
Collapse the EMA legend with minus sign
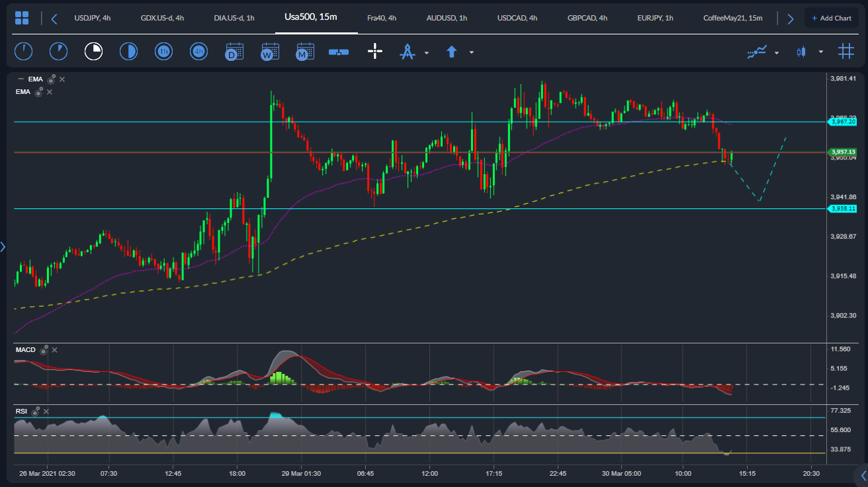pyautogui.click(x=21, y=79)
